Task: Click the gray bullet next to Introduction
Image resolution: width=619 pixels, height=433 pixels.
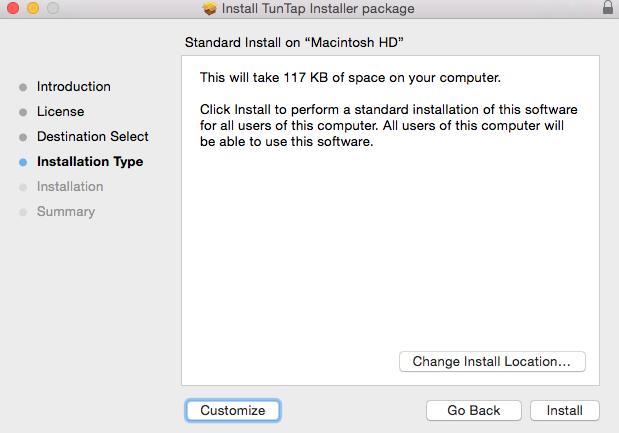Action: [x=23, y=87]
